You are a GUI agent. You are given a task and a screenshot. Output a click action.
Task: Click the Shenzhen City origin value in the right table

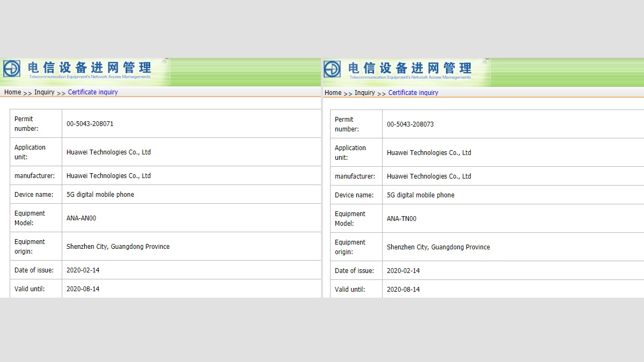coord(438,247)
